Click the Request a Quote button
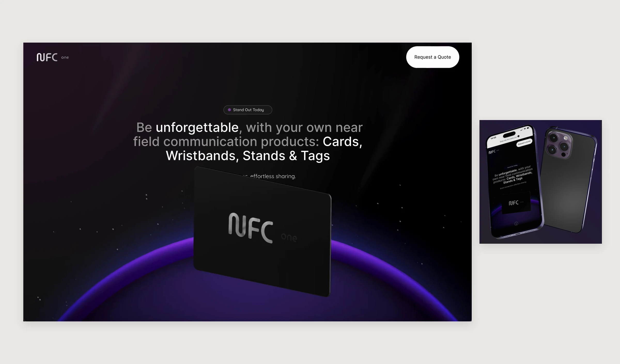This screenshot has width=620, height=364. [x=432, y=57]
